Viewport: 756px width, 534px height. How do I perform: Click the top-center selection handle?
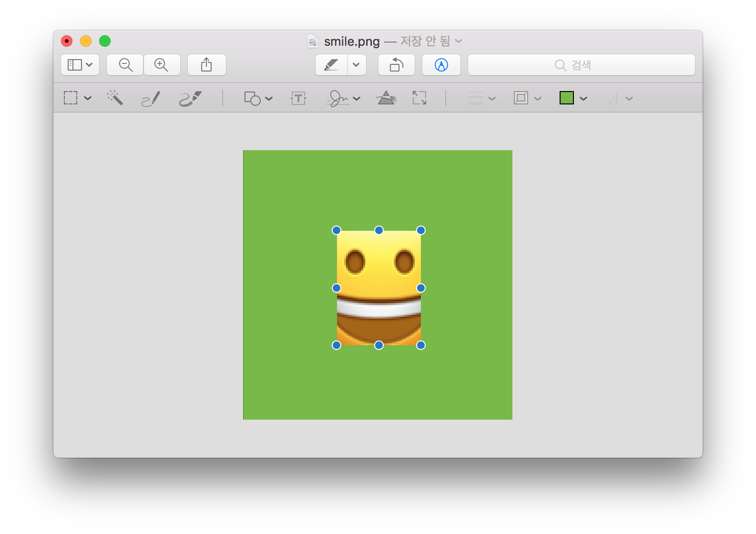(x=379, y=230)
